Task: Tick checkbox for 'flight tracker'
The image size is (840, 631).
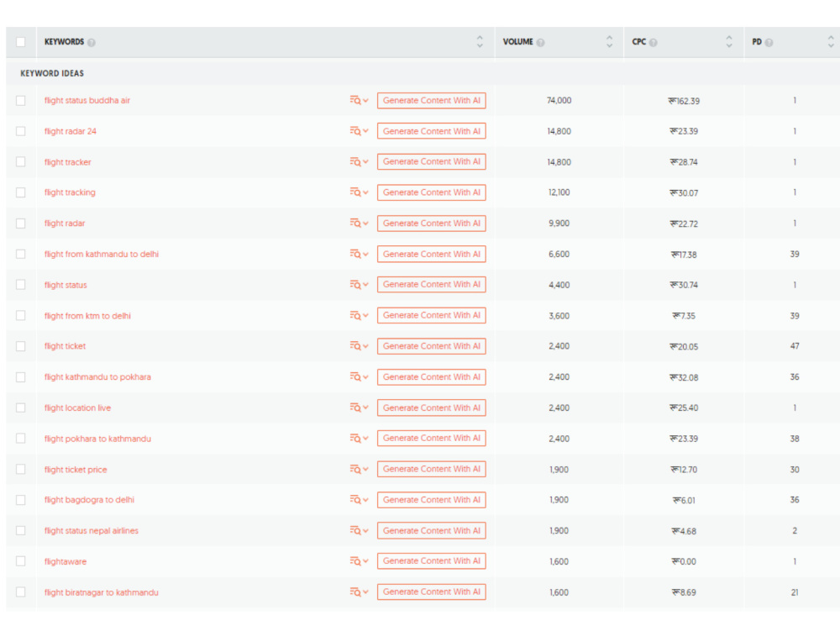Action: point(21,162)
